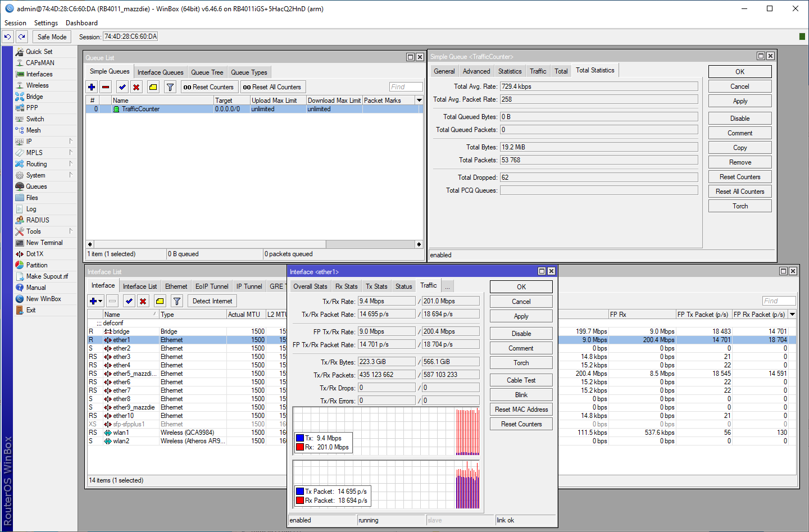Click filter funnel icon in Interface List toolbar

(177, 301)
